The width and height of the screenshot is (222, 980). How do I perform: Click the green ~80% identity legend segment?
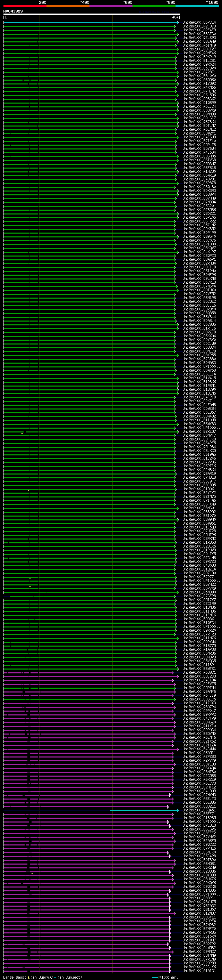[x=154, y=6]
